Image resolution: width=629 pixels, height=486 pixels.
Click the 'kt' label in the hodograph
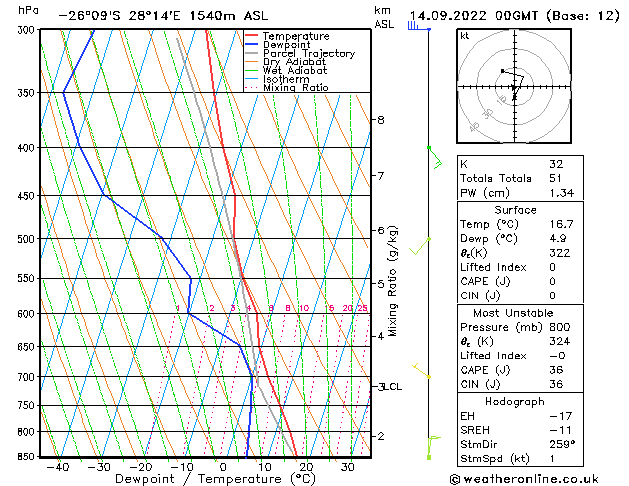(x=465, y=36)
